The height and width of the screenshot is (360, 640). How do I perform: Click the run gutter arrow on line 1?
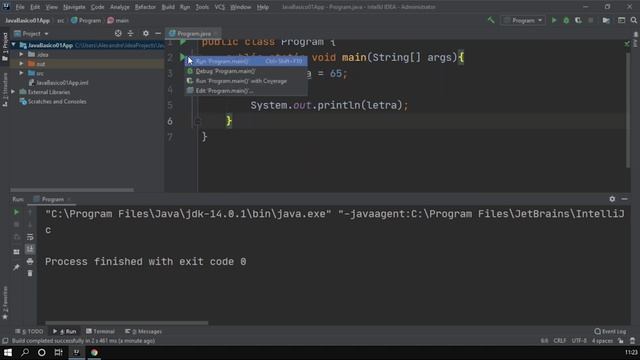183,42
